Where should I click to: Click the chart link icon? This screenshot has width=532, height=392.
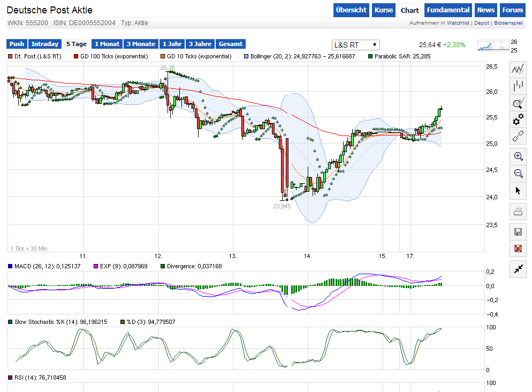518,137
